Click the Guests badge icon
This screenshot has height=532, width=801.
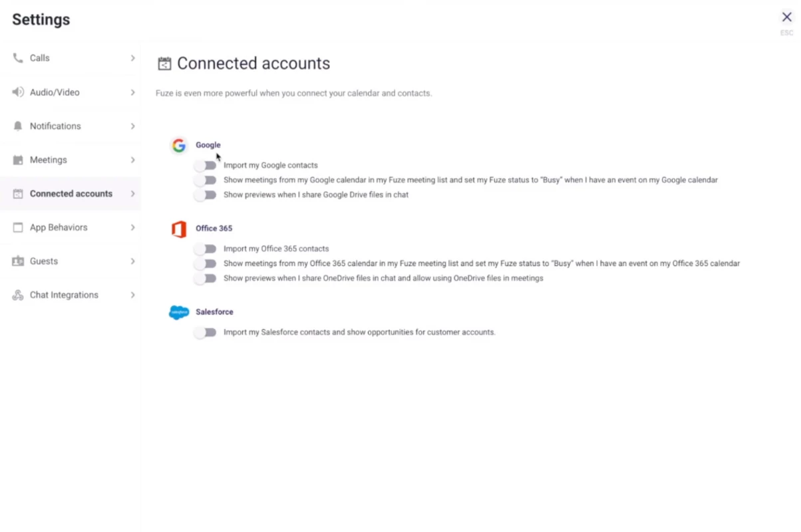click(x=18, y=261)
